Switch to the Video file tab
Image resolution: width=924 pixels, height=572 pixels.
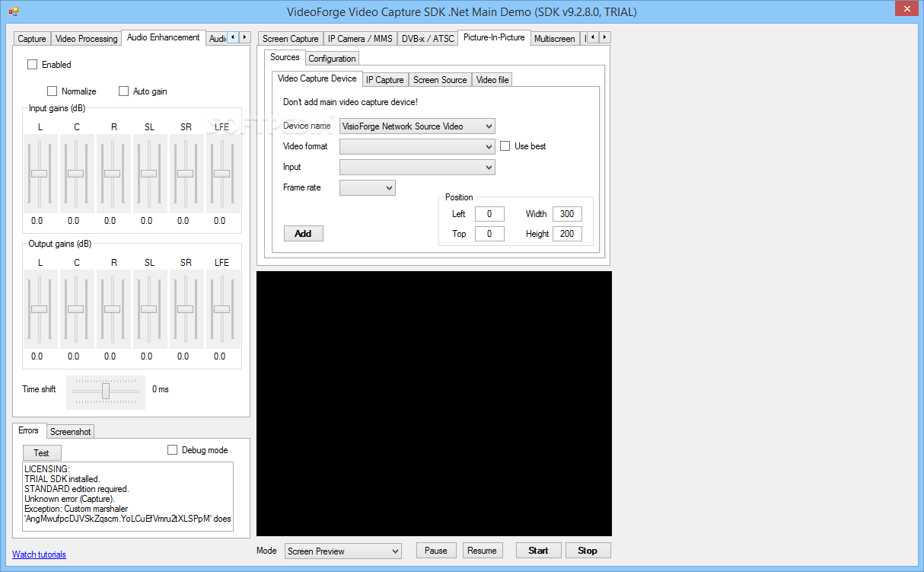[x=492, y=80]
